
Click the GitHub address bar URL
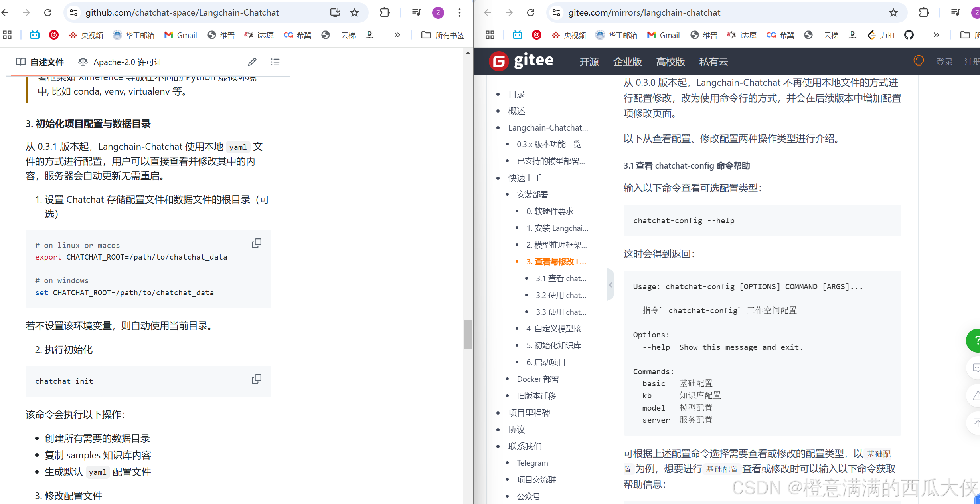(x=182, y=12)
